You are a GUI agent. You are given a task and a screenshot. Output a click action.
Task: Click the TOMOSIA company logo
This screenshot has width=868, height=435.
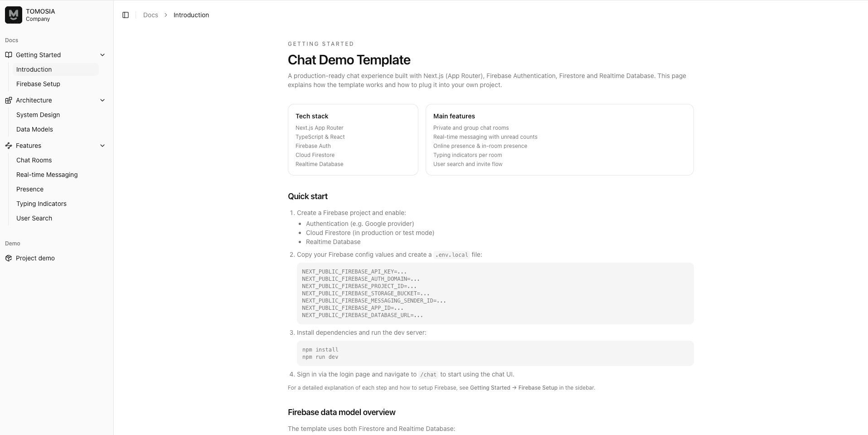tap(14, 15)
